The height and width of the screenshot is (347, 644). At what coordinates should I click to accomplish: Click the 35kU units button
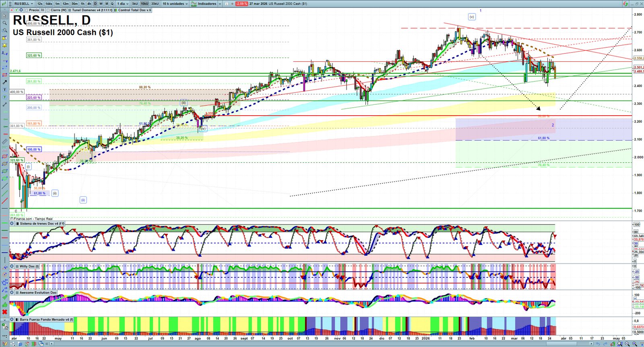[155, 4]
